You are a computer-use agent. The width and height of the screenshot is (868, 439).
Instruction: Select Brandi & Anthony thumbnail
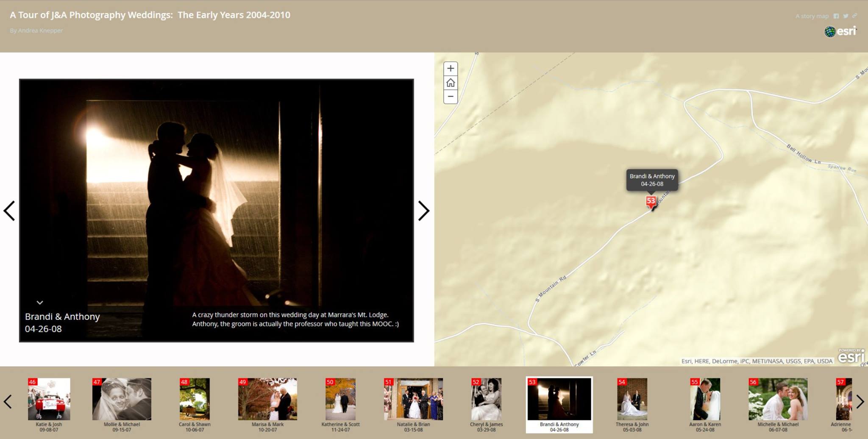pos(559,405)
